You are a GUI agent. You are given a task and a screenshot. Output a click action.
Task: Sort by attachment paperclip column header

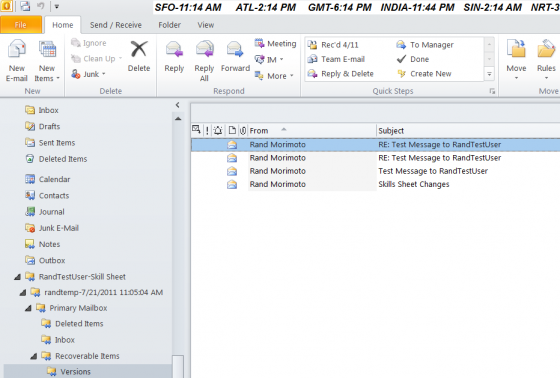(x=243, y=131)
